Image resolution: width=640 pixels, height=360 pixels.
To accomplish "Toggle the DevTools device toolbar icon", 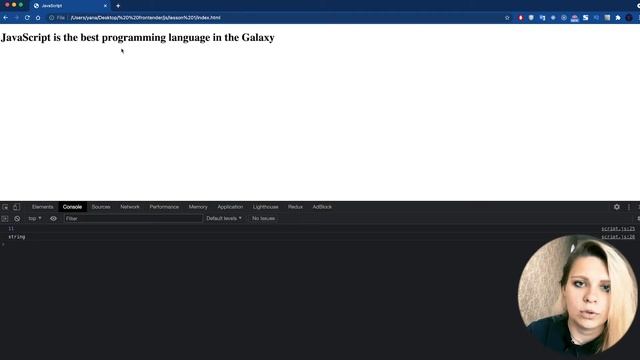I will coord(16,207).
